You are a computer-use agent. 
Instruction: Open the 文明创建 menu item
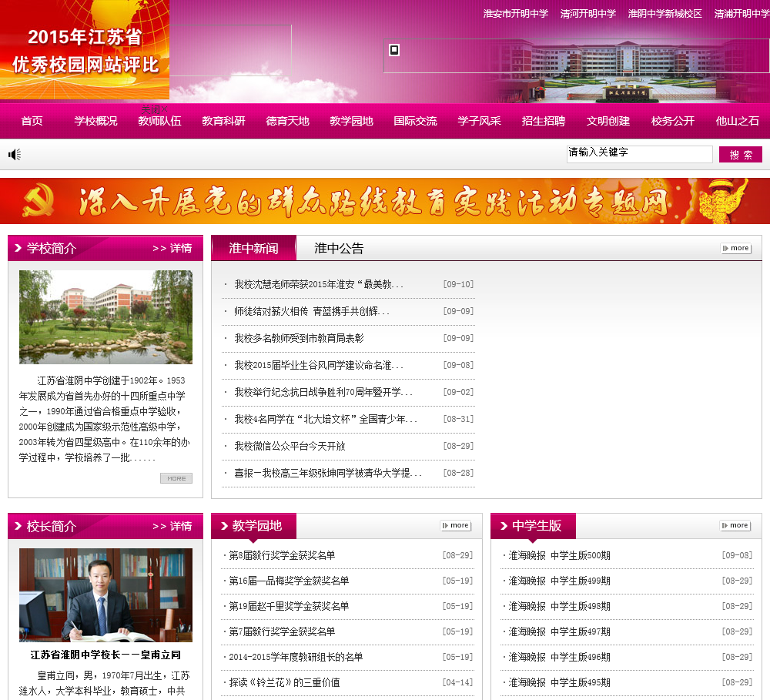click(608, 121)
